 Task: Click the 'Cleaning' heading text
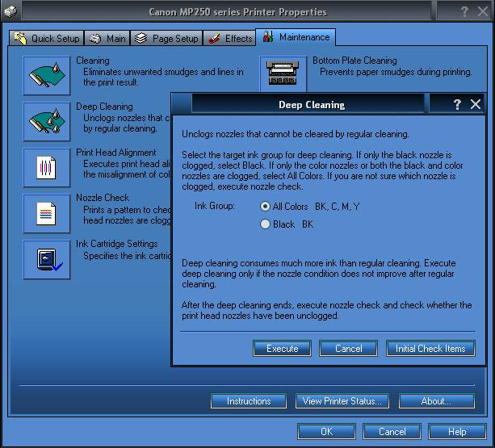tap(93, 61)
